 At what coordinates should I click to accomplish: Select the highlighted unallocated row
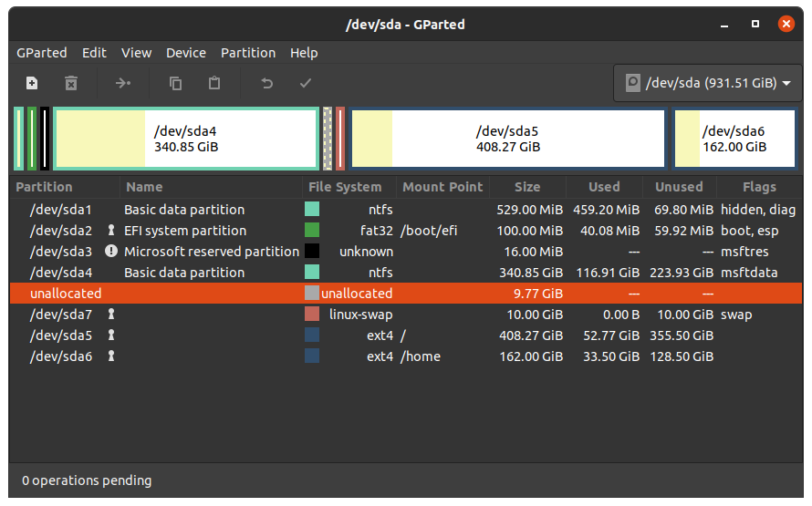pos(406,294)
